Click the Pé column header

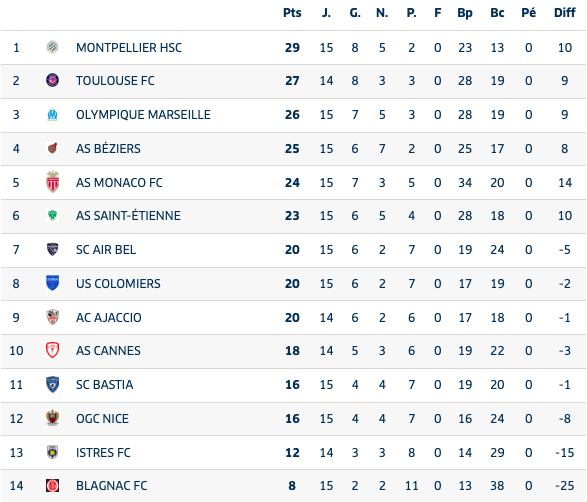click(529, 13)
